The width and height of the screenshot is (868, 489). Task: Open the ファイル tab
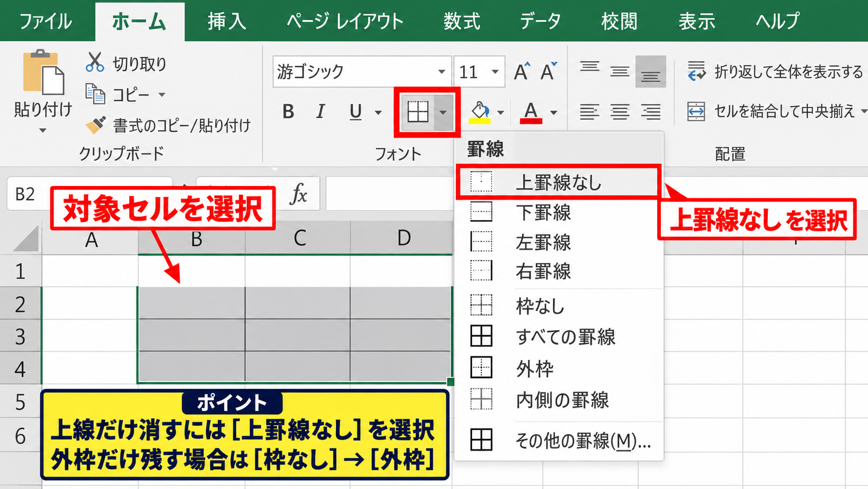coord(46,21)
